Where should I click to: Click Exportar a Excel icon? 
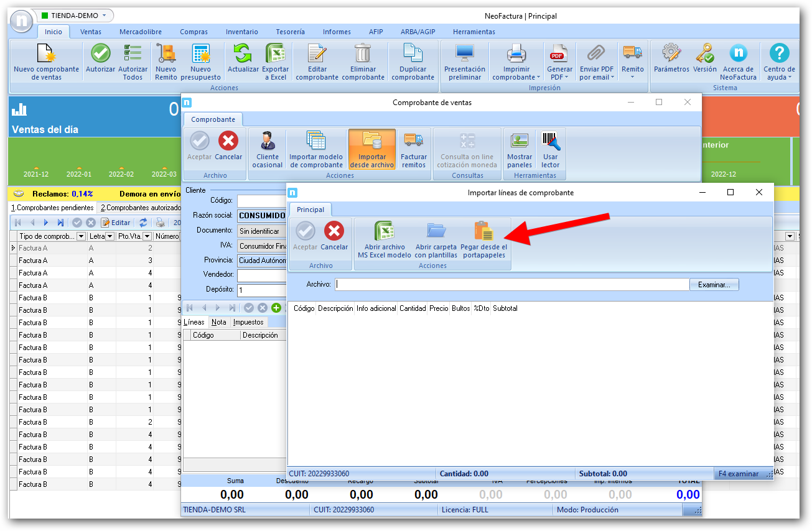(275, 55)
